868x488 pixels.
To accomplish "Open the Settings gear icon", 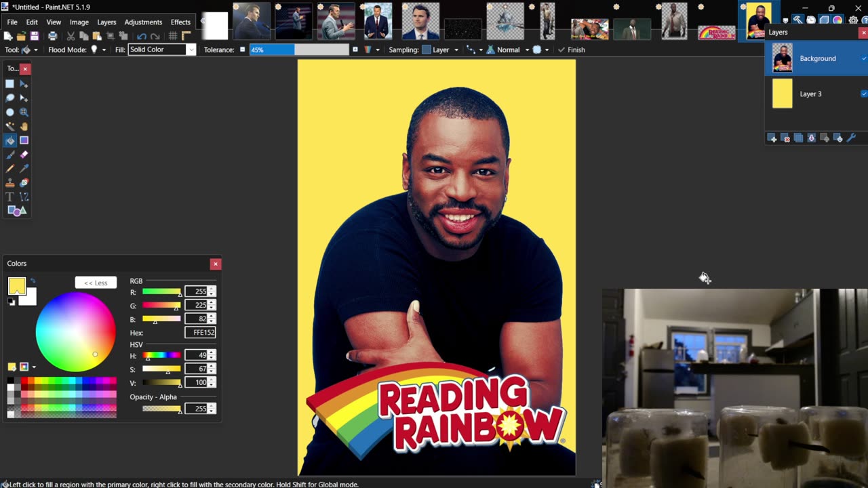I will point(853,20).
